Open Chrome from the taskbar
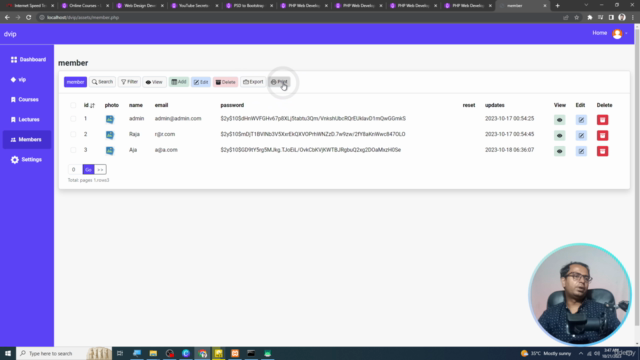This screenshot has width=640, height=360. [x=202, y=353]
